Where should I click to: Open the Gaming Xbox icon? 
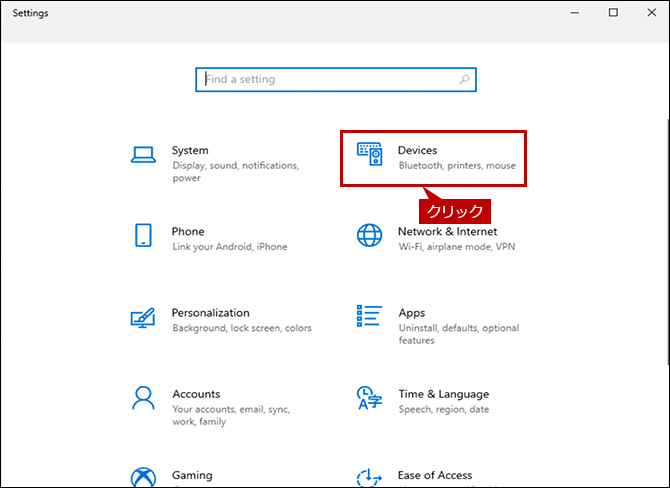(x=143, y=477)
